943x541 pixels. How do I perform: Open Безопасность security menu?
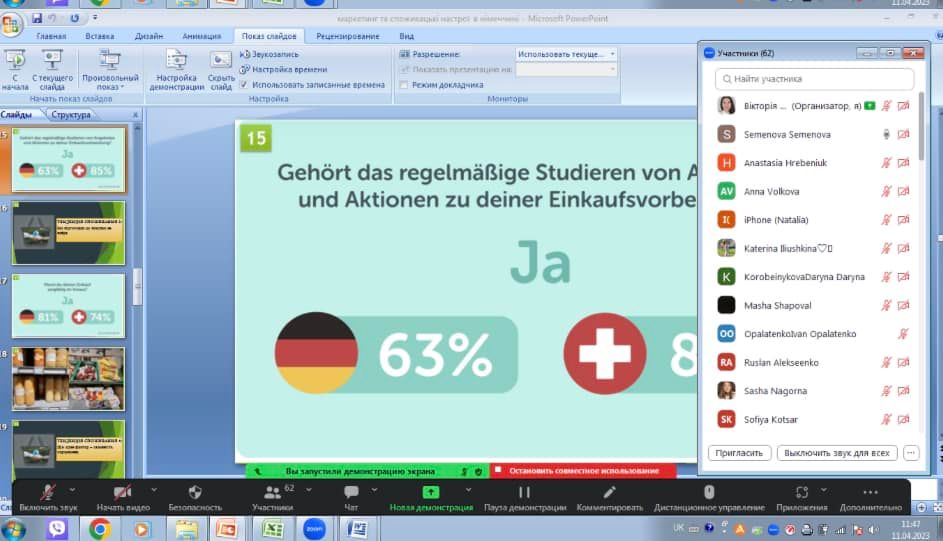[x=195, y=498]
